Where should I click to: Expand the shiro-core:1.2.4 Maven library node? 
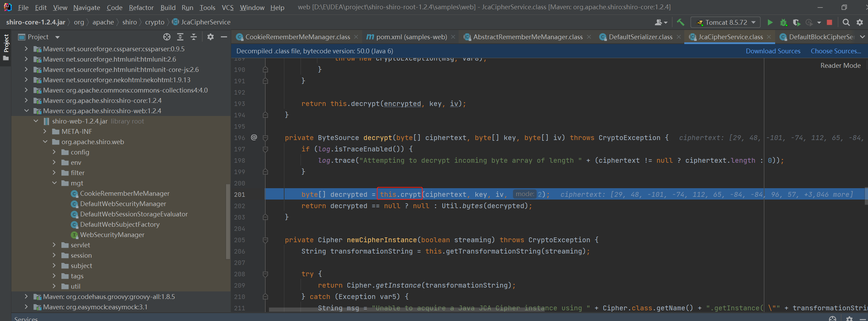pyautogui.click(x=26, y=100)
